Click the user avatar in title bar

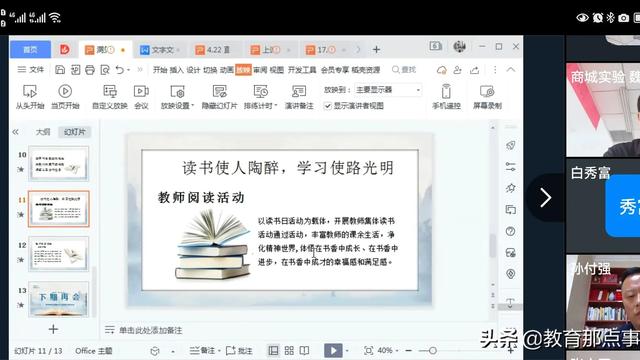(460, 47)
